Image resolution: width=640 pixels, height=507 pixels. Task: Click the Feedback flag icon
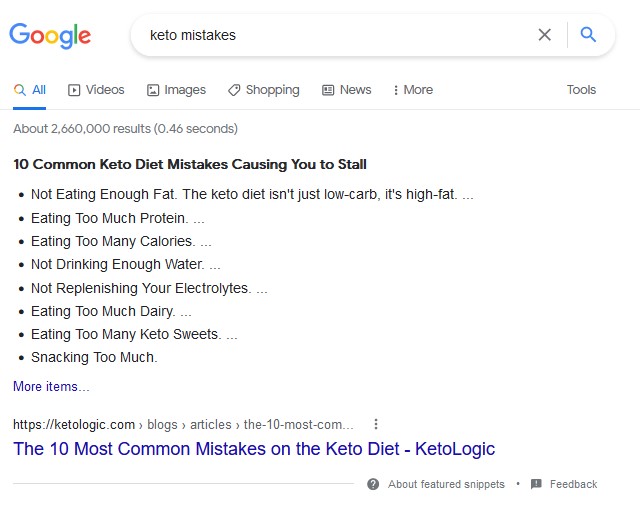coord(536,484)
